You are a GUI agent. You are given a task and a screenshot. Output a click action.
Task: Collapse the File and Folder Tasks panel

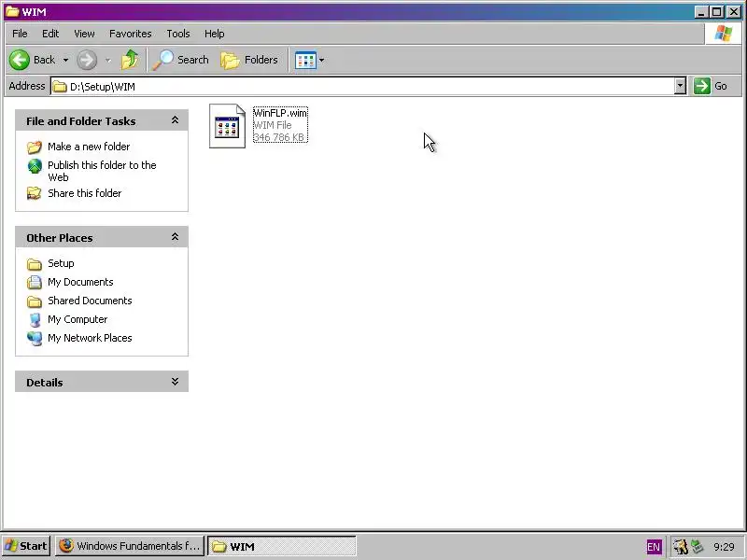(x=175, y=120)
